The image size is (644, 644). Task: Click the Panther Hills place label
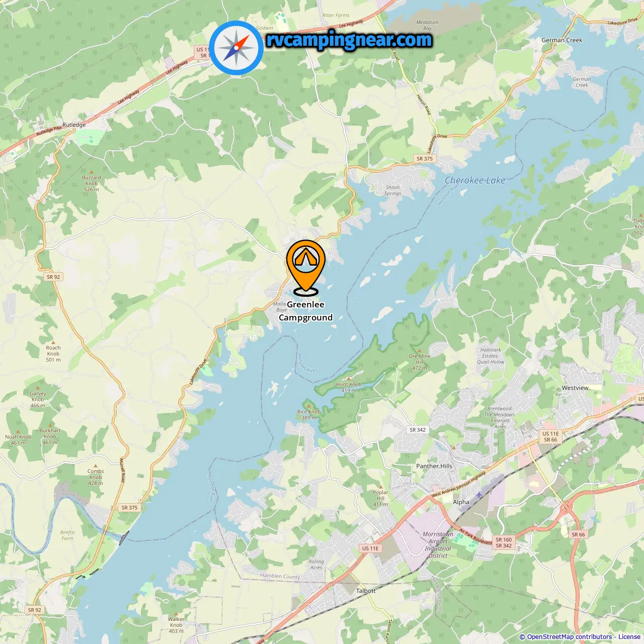pyautogui.click(x=434, y=466)
